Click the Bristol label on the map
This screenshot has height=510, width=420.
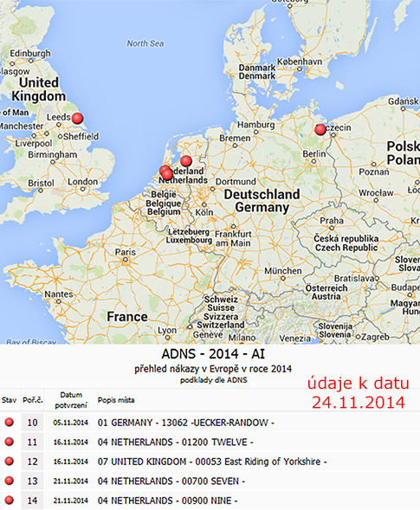coord(41,183)
